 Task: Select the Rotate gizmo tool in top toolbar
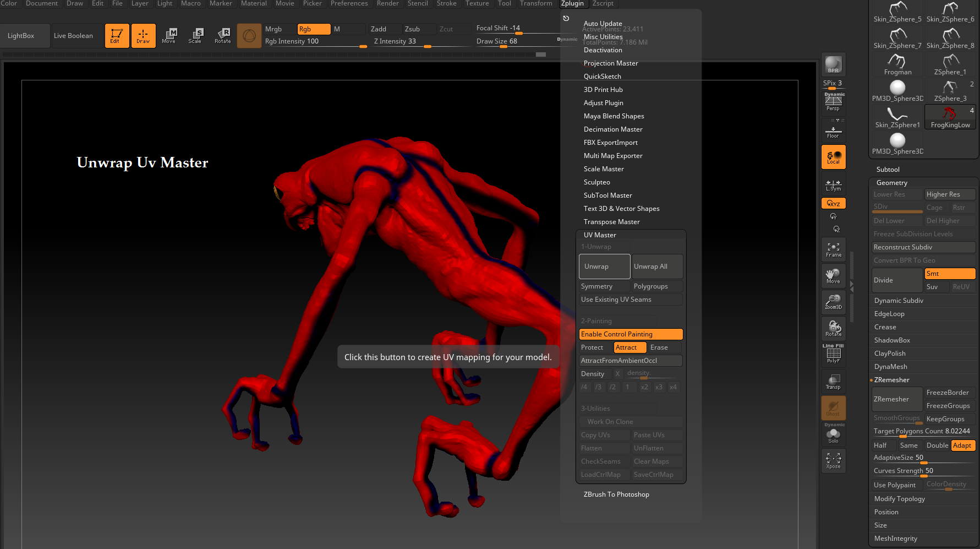[222, 36]
